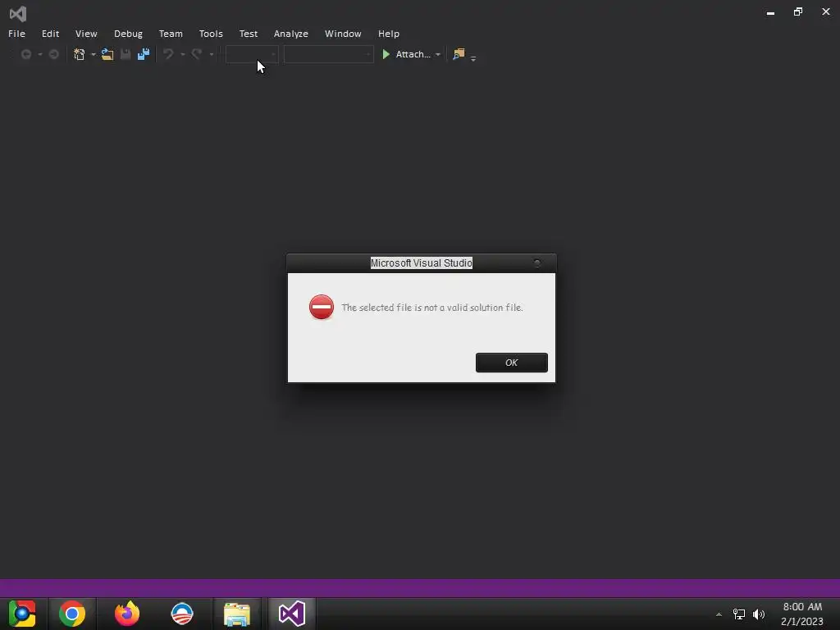Expand the Undo history dropdown arrow
The width and height of the screenshot is (840, 630).
(x=183, y=55)
